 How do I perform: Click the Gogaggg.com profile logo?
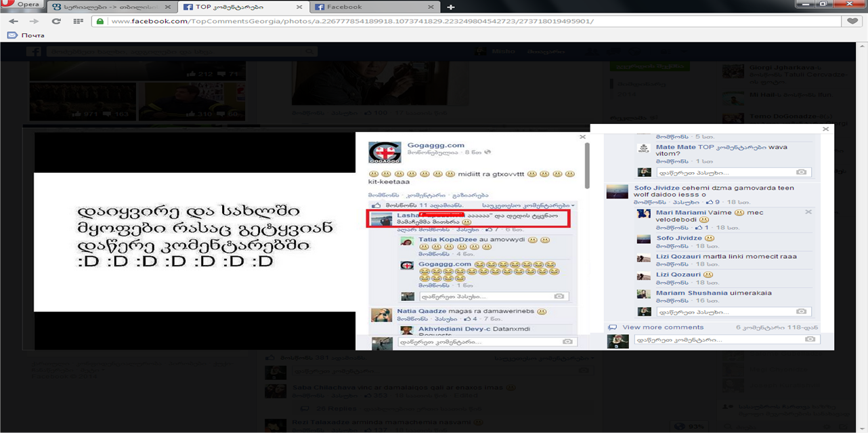[x=385, y=152]
